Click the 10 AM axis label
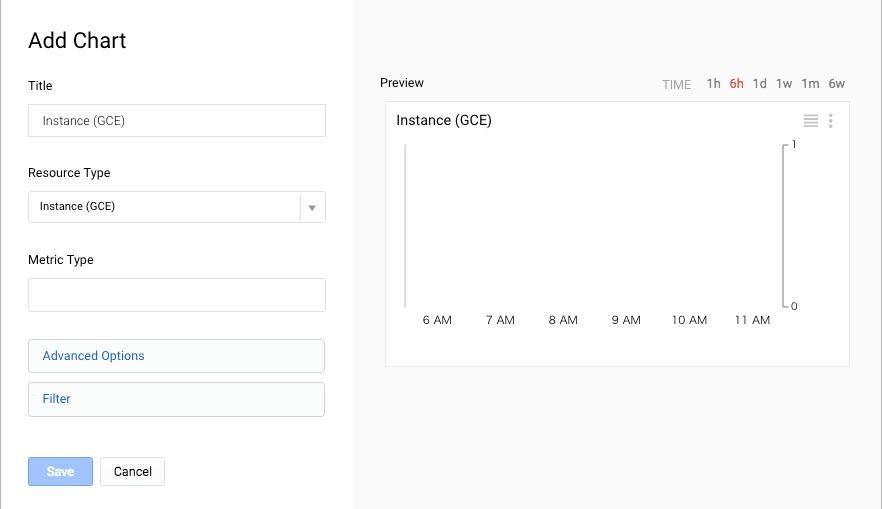Screen dimensions: 882x509 pos(689,320)
